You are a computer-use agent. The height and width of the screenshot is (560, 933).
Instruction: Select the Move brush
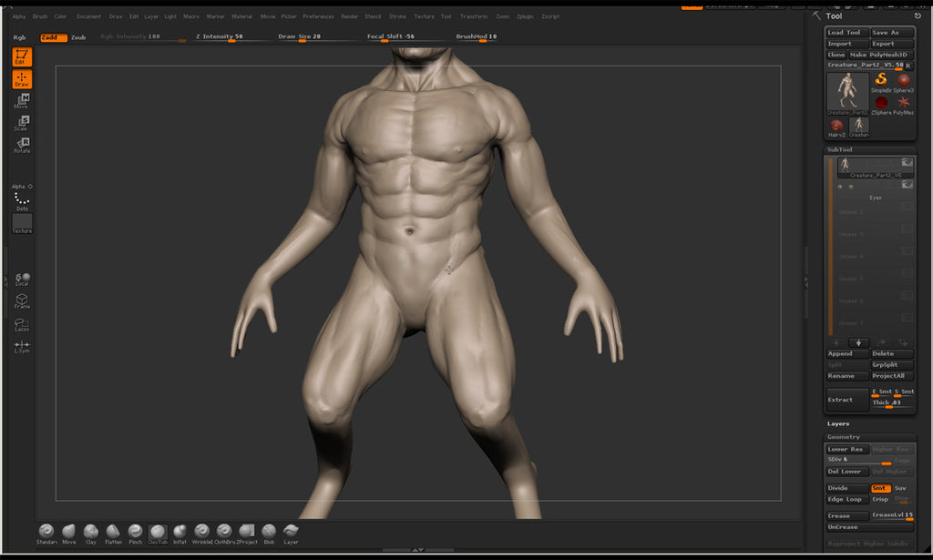click(x=68, y=531)
